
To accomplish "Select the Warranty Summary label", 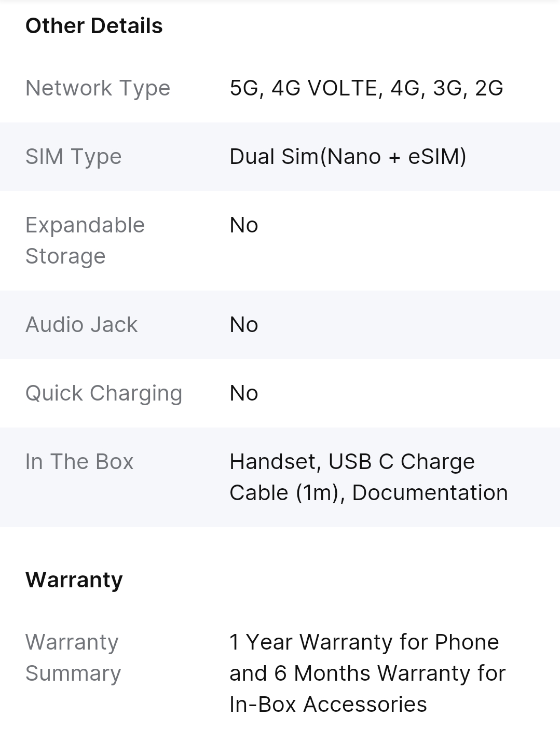I will pos(73,658).
